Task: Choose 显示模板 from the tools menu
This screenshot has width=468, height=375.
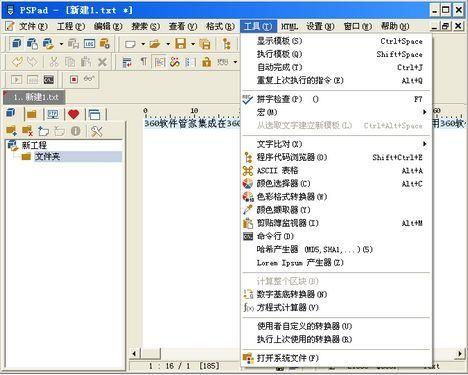Action: pyautogui.click(x=336, y=41)
